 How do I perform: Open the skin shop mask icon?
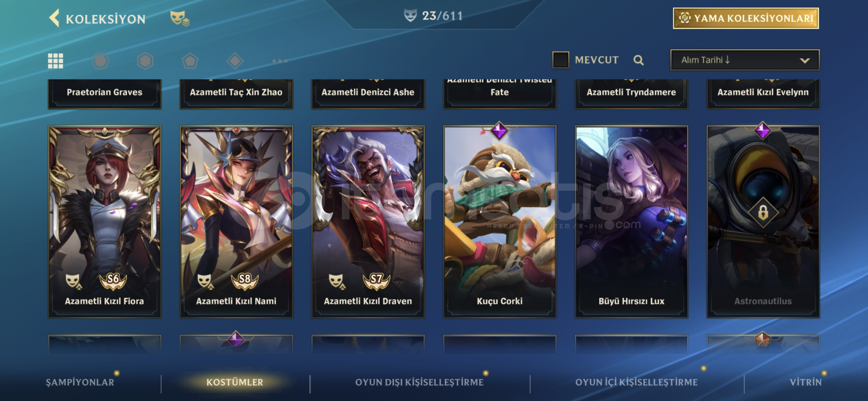180,18
